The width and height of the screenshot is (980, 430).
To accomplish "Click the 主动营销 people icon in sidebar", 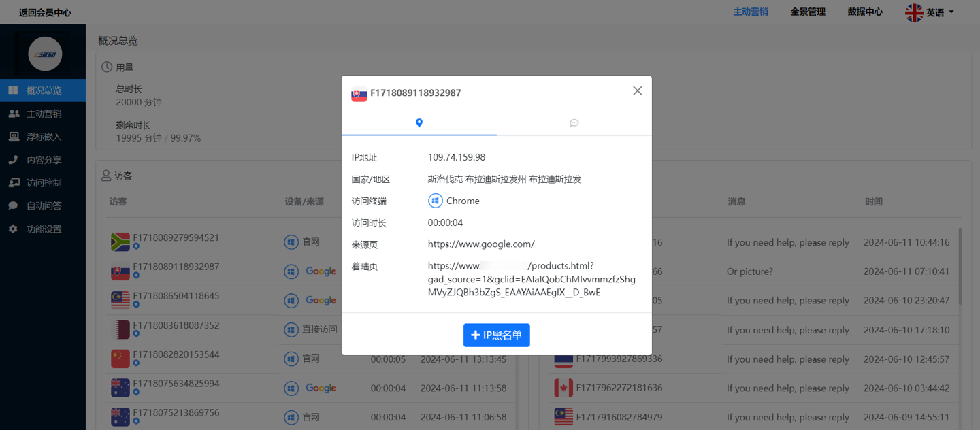I will [13, 114].
